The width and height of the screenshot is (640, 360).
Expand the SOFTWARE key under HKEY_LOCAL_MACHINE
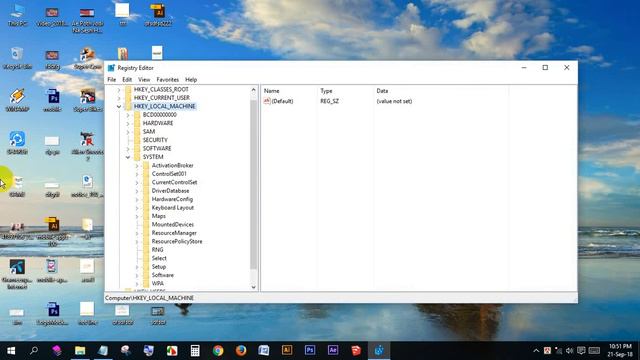(128, 149)
